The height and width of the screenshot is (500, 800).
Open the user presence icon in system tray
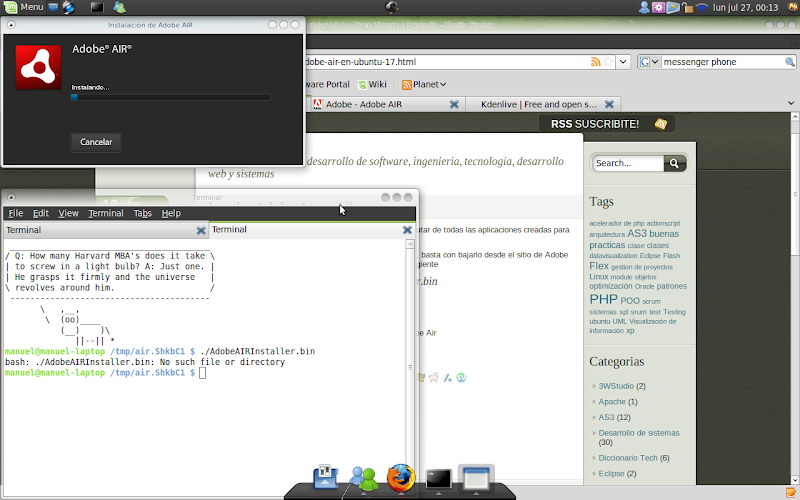(644, 7)
